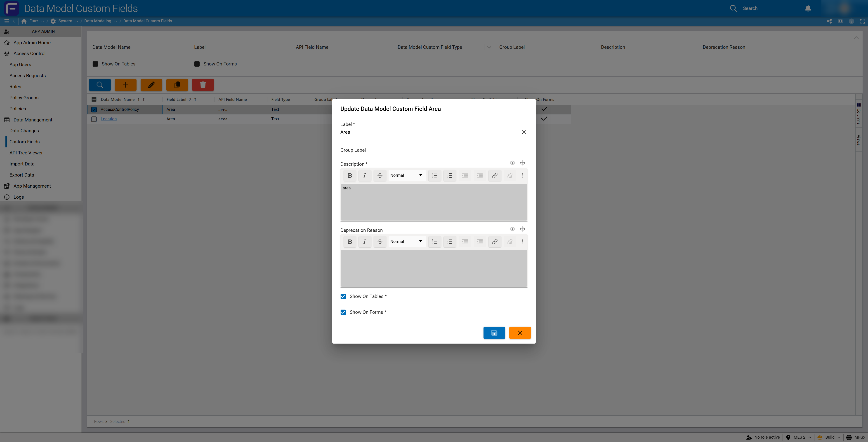The image size is (868, 442).
Task: Expand the System breadcrumb chevron
Action: pos(77,21)
